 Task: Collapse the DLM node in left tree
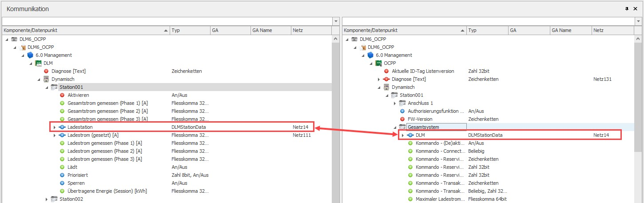click(x=31, y=63)
